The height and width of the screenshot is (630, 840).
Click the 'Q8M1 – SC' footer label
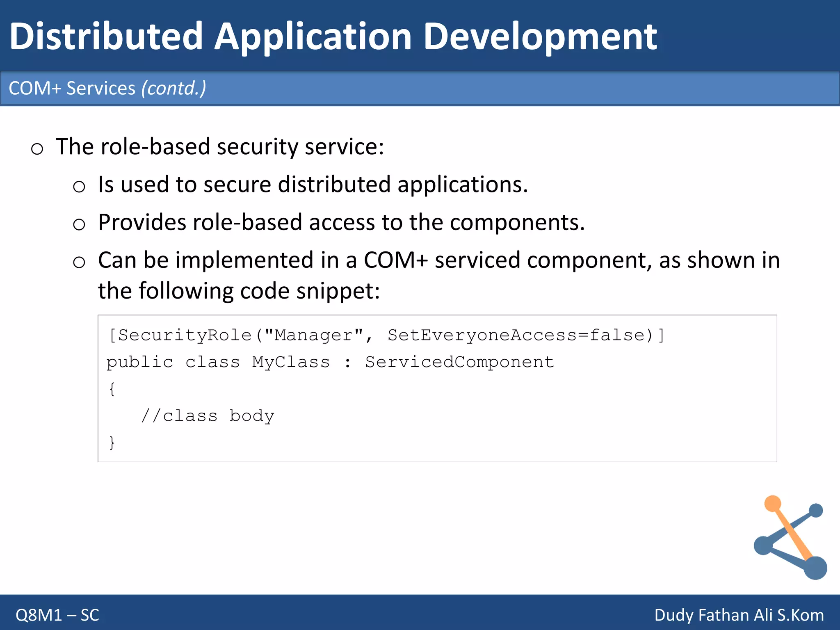tap(57, 615)
